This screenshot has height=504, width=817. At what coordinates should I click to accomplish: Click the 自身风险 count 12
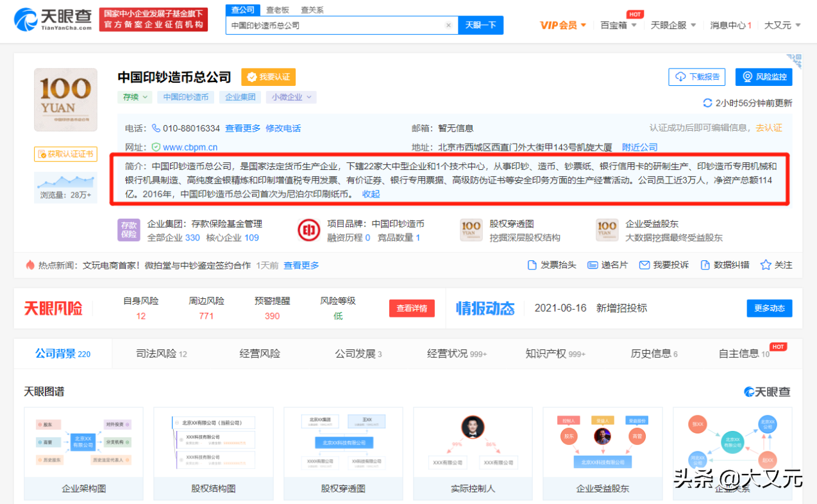pyautogui.click(x=141, y=315)
